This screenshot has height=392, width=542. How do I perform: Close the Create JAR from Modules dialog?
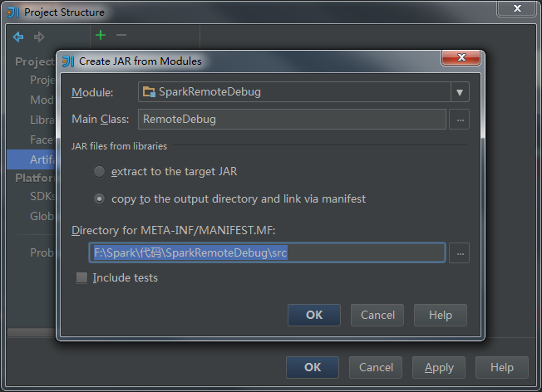pyautogui.click(x=461, y=57)
